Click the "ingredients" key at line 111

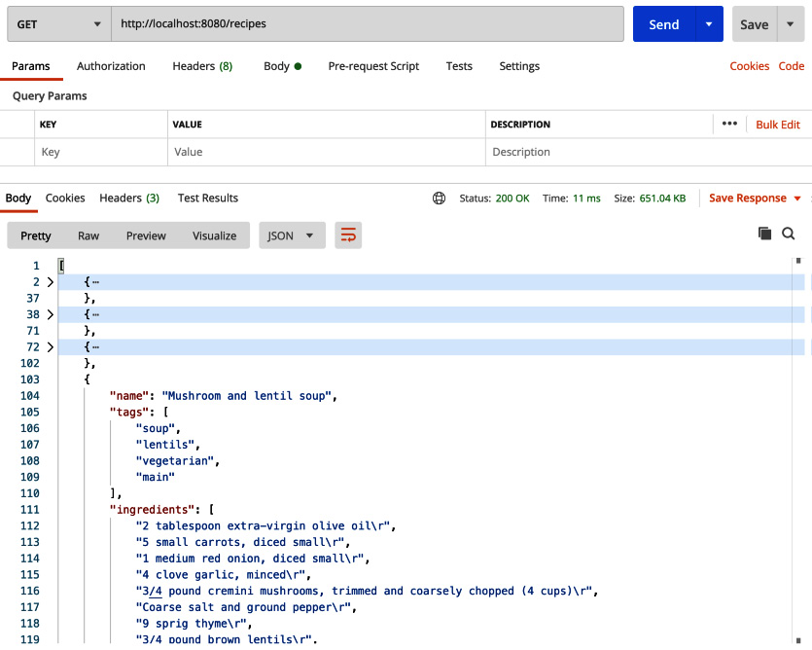point(152,510)
